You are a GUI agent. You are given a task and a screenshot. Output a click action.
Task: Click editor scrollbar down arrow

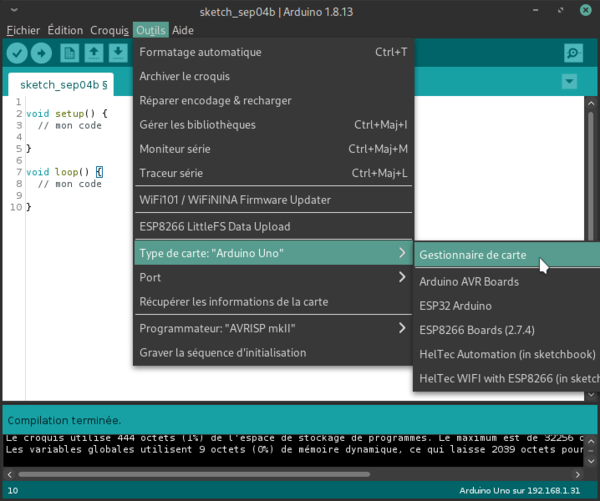(591, 395)
